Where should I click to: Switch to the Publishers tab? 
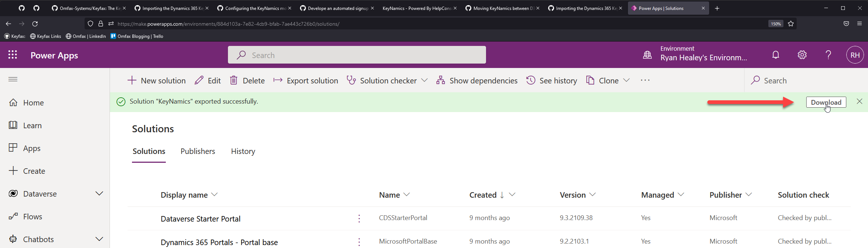[x=198, y=151]
